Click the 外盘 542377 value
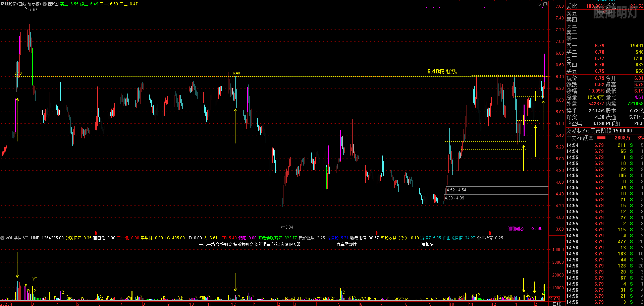 pos(596,104)
